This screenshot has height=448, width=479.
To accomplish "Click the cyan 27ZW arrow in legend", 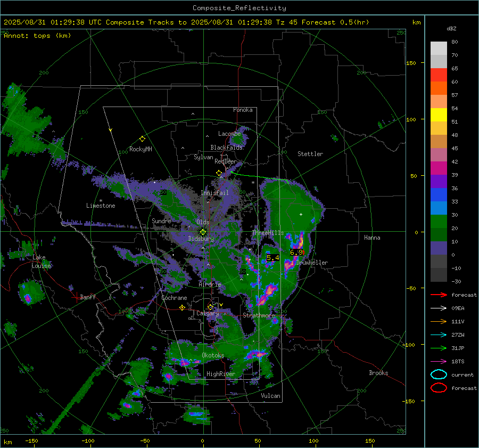I will click(x=439, y=335).
